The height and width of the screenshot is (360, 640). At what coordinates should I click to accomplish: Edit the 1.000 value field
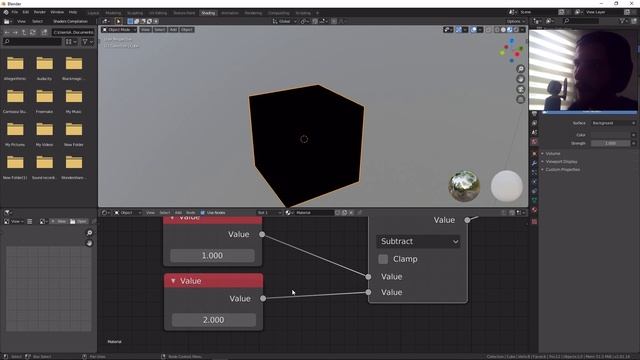point(212,256)
